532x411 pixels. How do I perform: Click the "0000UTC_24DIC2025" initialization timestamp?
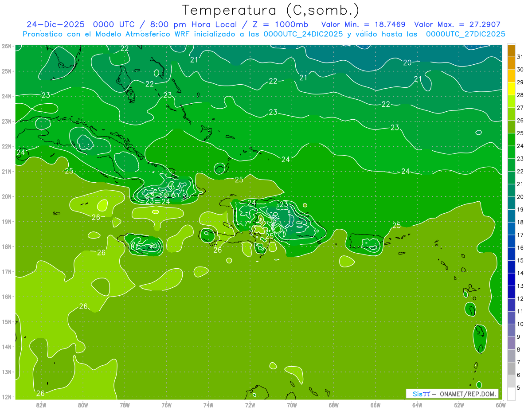coord(303,34)
